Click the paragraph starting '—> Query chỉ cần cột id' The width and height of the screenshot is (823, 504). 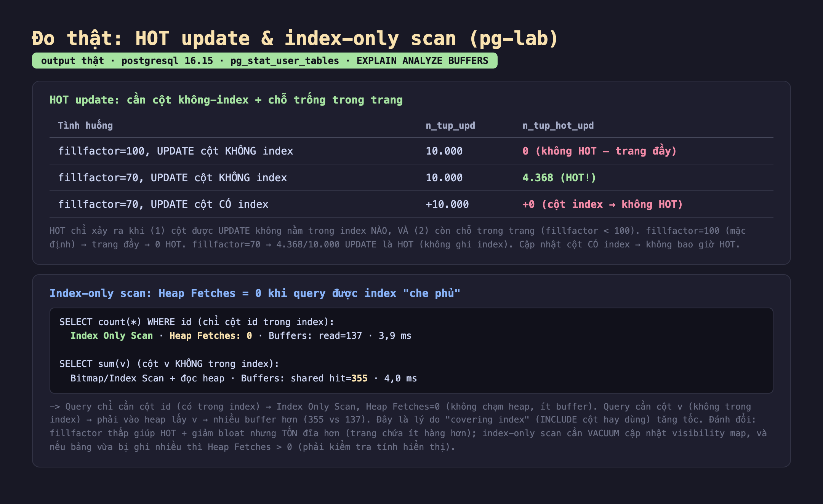point(408,427)
